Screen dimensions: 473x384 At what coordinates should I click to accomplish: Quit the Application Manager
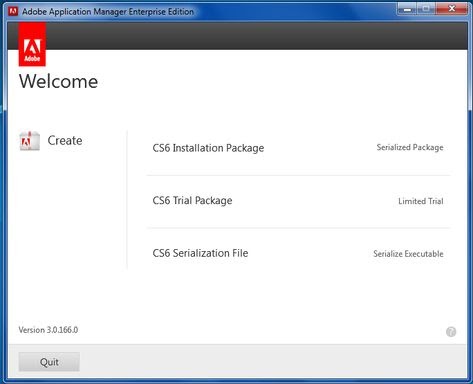49,362
